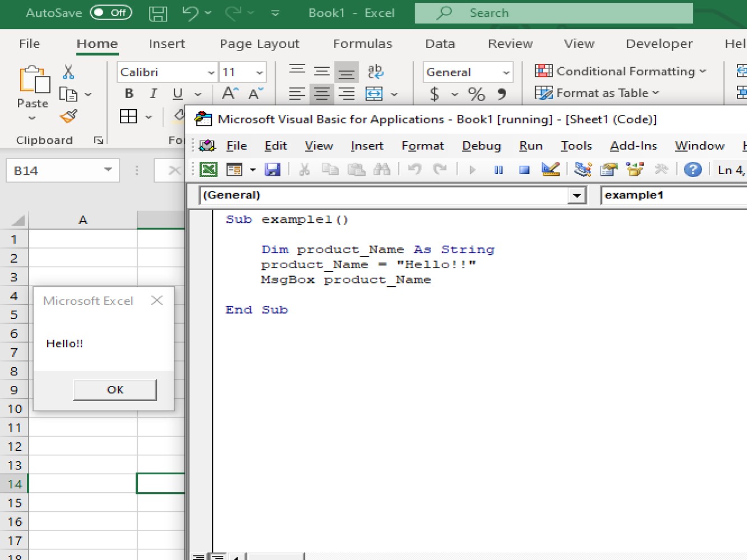Open VBA editor File menu
Image resolution: width=747 pixels, height=560 pixels.
236,146
